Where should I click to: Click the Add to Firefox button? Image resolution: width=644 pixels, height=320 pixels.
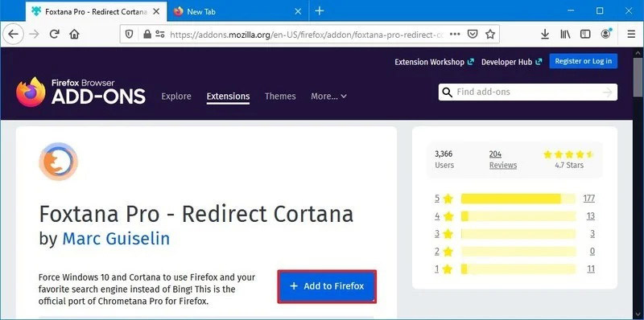(x=327, y=286)
